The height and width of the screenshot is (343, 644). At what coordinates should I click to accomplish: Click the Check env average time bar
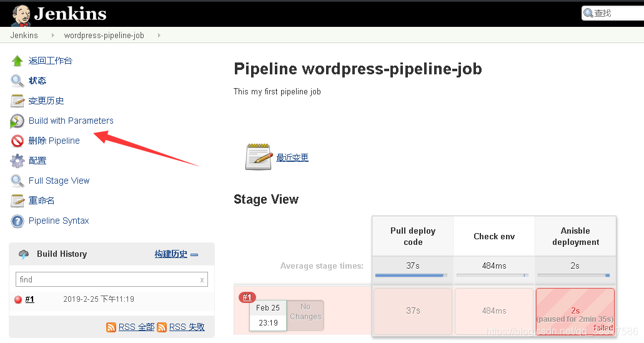click(x=492, y=276)
